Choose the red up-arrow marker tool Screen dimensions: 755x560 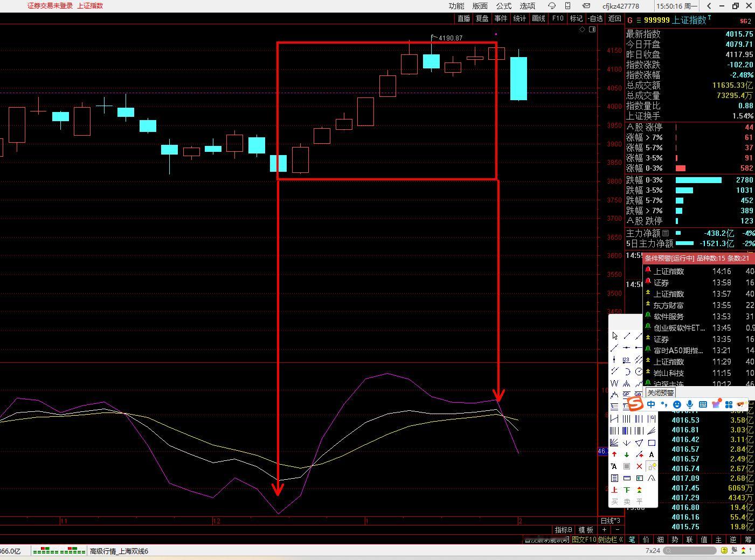pos(614,454)
